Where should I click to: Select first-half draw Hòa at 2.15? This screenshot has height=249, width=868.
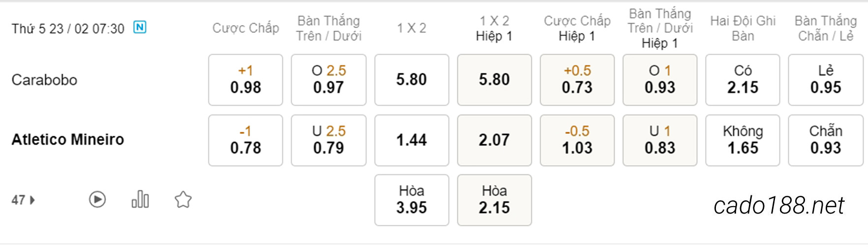point(495,200)
